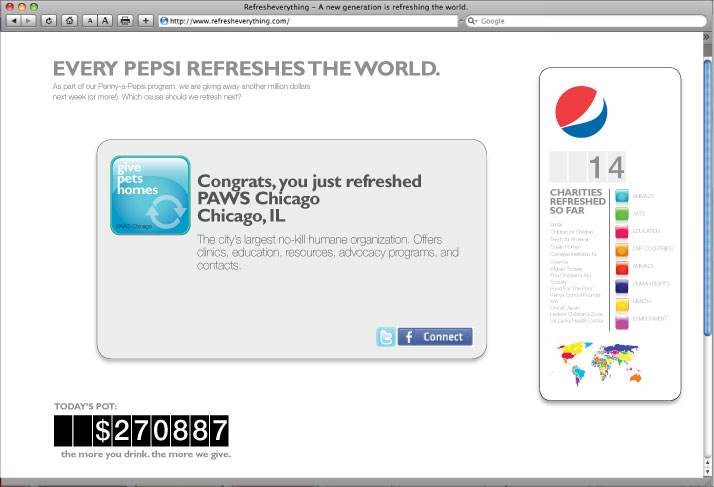Click the colored world map
Screen dimensions: 714x487
(x=597, y=364)
